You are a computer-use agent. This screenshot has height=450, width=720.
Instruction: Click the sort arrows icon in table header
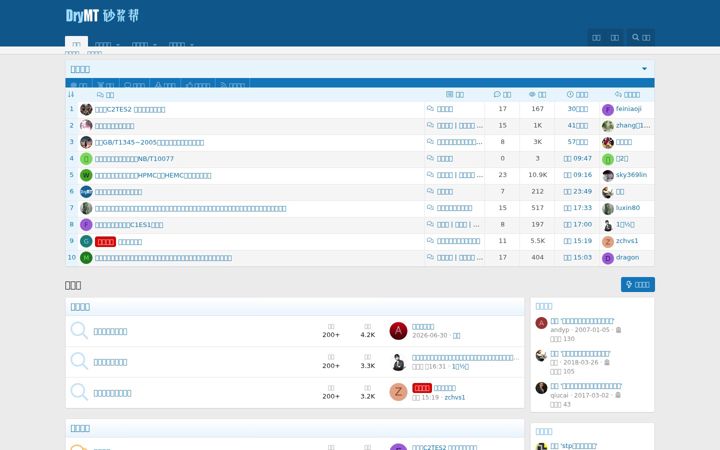[x=71, y=95]
